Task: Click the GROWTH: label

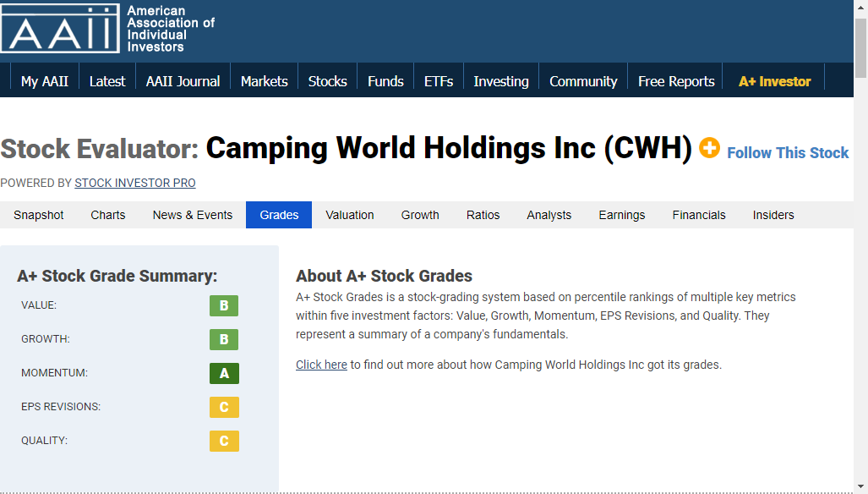Action: click(46, 339)
